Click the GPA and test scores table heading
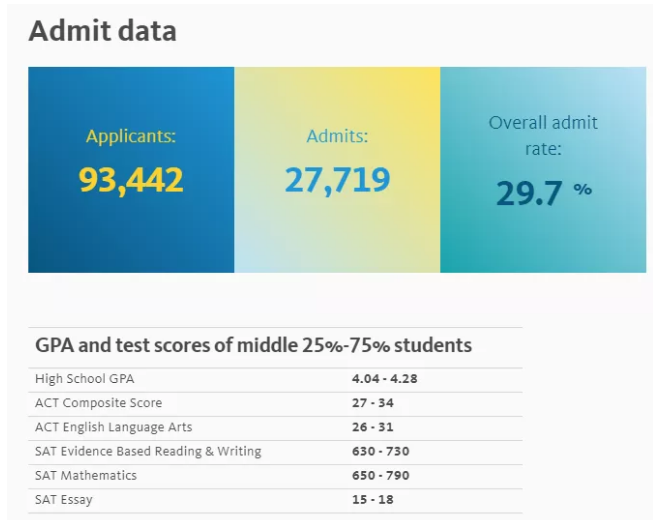The height and width of the screenshot is (520, 653). pyautogui.click(x=253, y=346)
